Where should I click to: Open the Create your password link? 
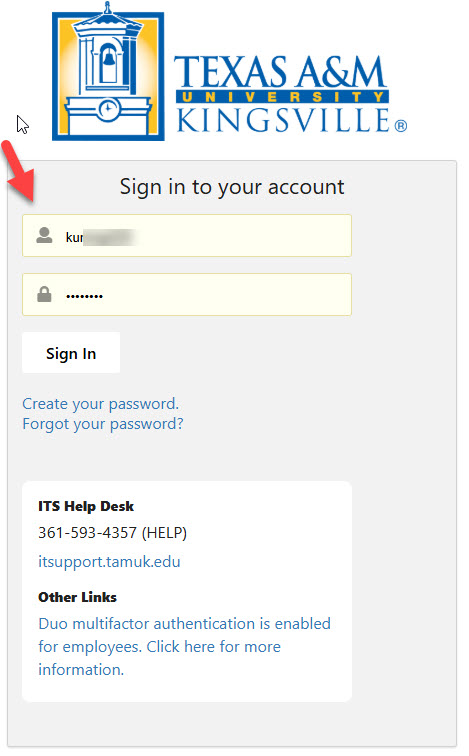coord(101,404)
